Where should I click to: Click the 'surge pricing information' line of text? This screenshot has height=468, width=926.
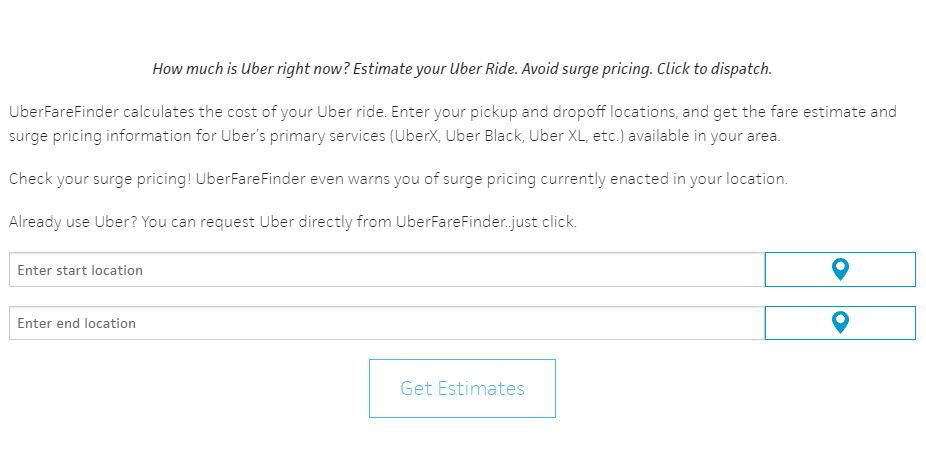tap(394, 136)
